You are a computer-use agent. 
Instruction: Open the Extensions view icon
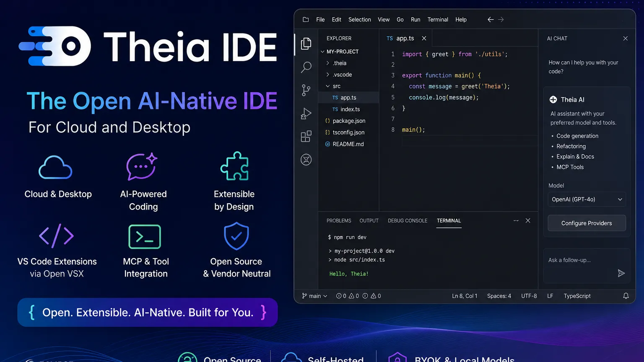[x=306, y=136]
